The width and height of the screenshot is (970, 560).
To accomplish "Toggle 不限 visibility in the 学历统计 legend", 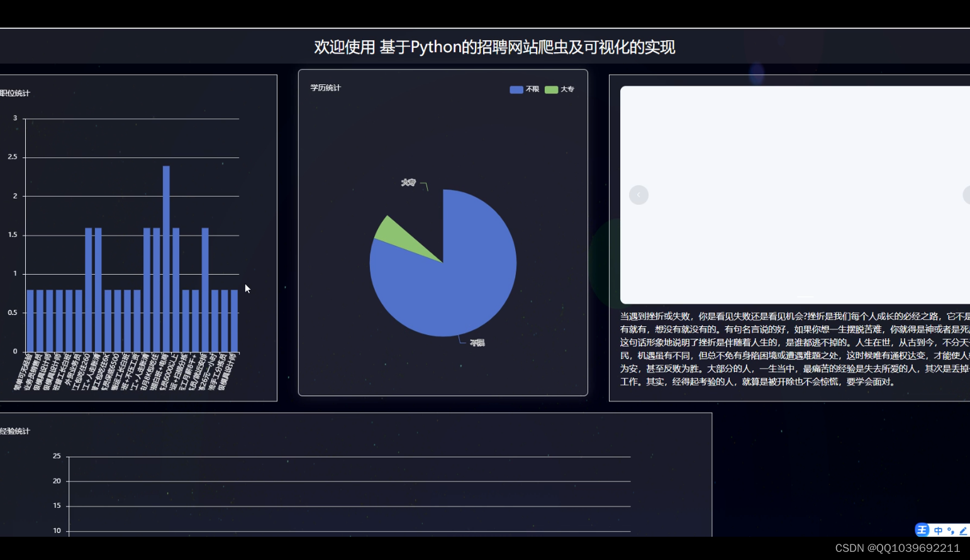I will (x=523, y=89).
